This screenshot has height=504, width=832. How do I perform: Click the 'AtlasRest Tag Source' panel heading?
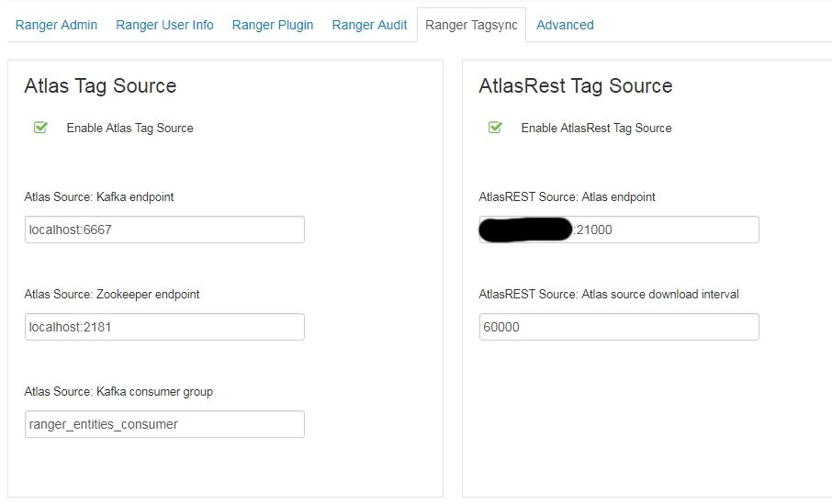[x=576, y=86]
